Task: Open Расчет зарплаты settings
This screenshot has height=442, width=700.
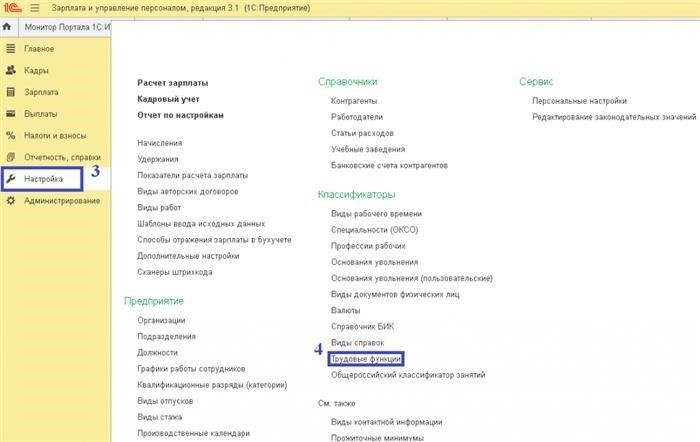Action: (172, 83)
